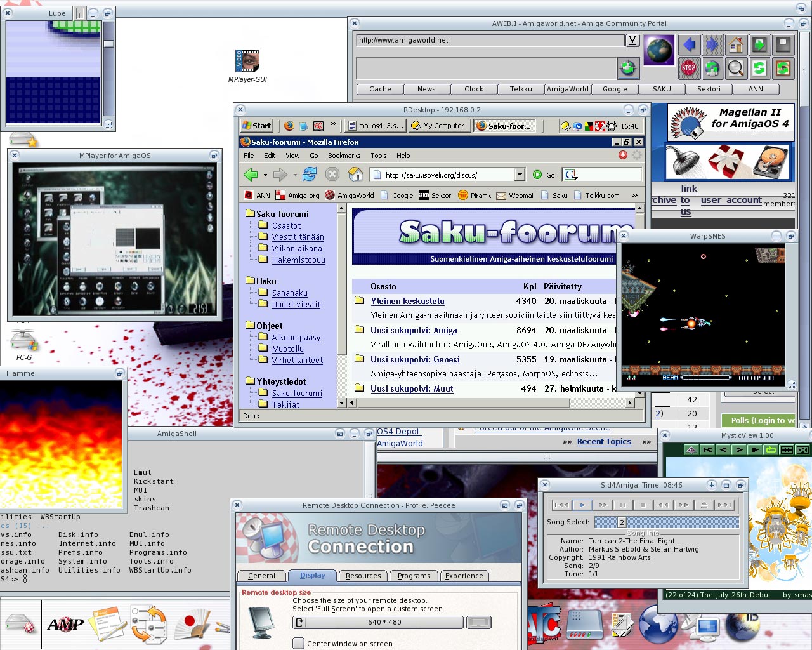812x650 pixels.
Task: Open the MPlayer-GUI desktop icon
Action: tap(247, 66)
